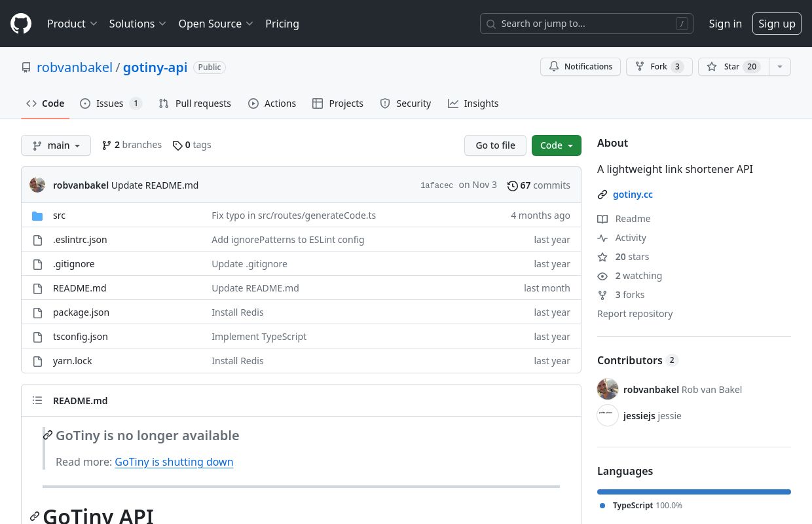812x524 pixels.
Task: Click jessiejs's avatar under Contributors
Action: coord(608,415)
